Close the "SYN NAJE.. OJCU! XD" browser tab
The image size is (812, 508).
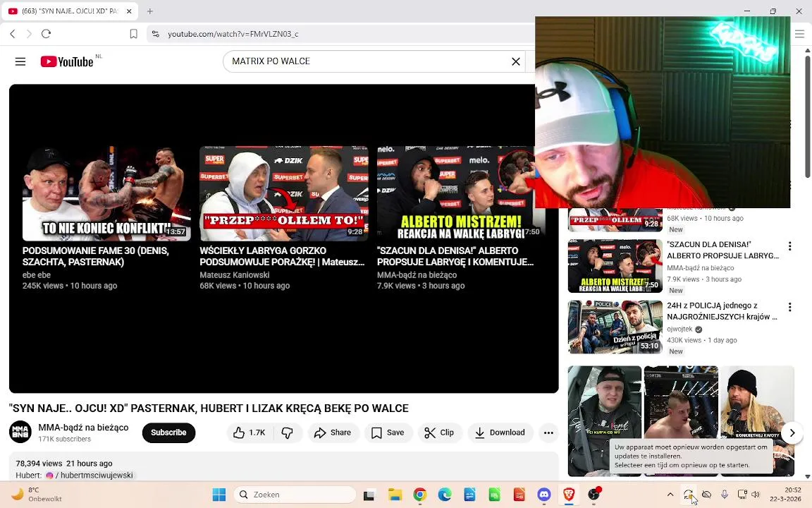(129, 11)
